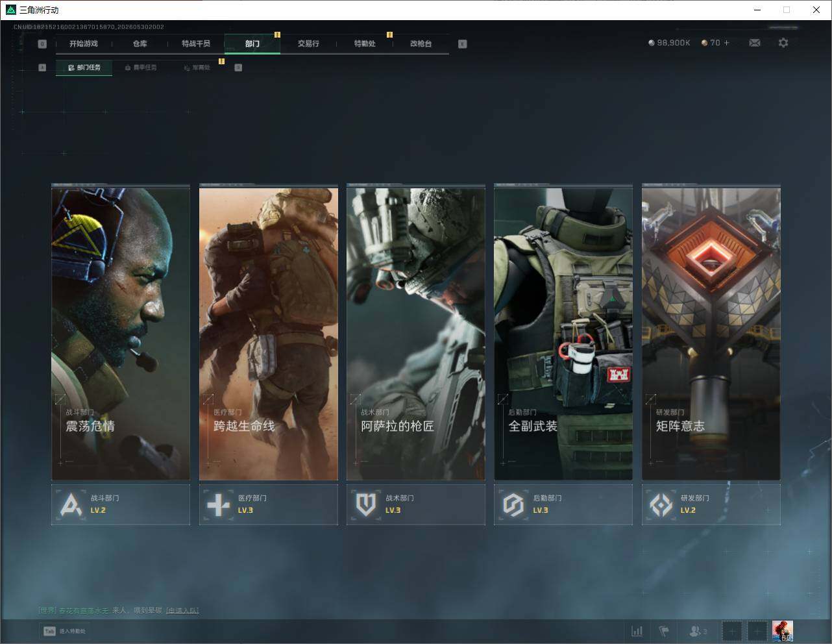
Task: Open the 改枪台 tab
Action: point(421,43)
